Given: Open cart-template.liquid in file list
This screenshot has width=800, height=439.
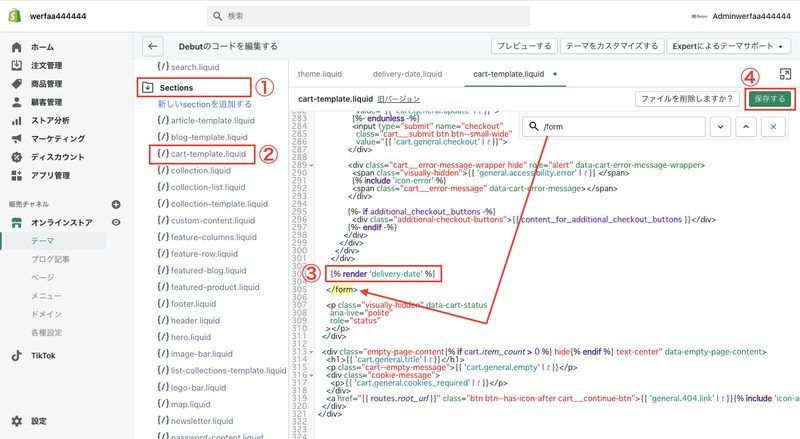Looking at the screenshot, I should coord(208,154).
